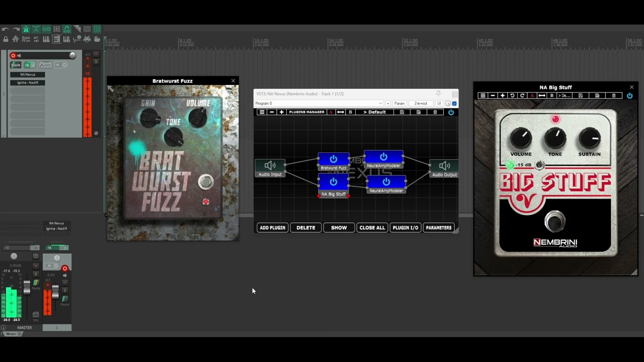This screenshot has height=362, width=644.
Task: Turn the Tone knob on Bratwurst Fuzz
Action: (x=174, y=136)
